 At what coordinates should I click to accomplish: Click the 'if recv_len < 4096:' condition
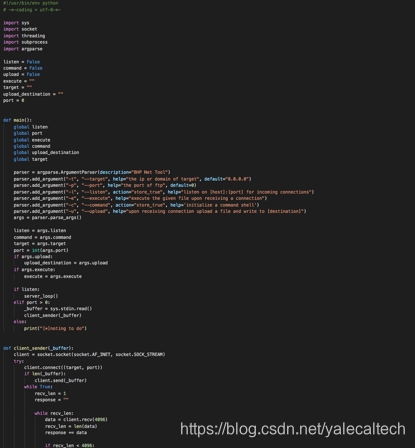(70, 445)
